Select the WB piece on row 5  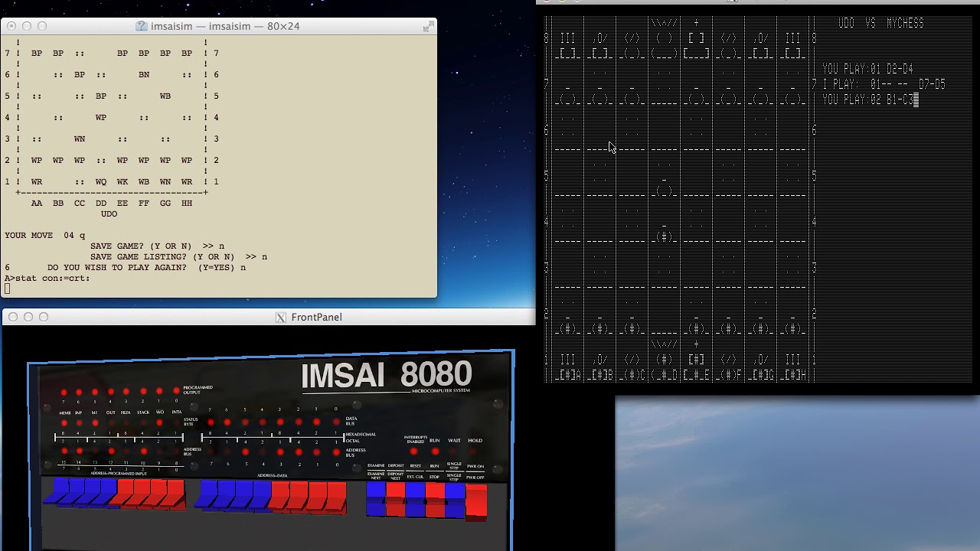click(x=165, y=96)
